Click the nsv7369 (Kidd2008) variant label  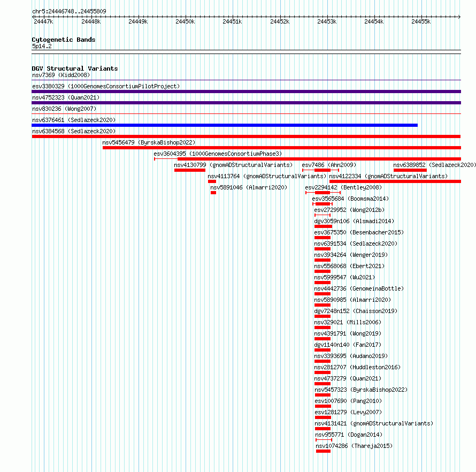(61, 75)
